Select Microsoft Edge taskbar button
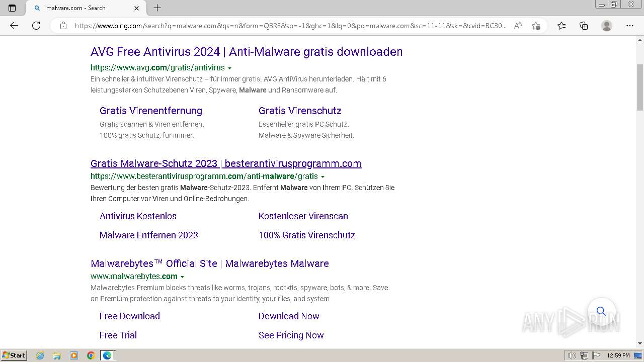The height and width of the screenshot is (362, 644). coord(108,355)
